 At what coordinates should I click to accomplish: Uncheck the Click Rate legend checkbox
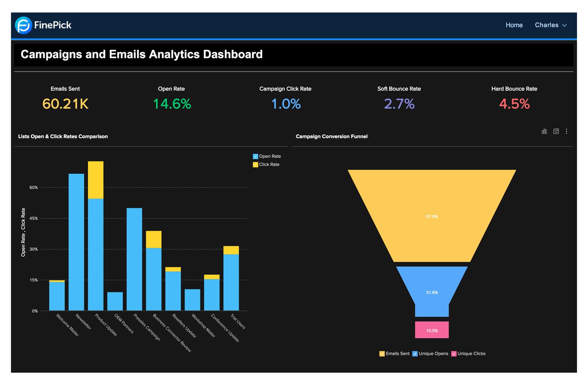255,164
